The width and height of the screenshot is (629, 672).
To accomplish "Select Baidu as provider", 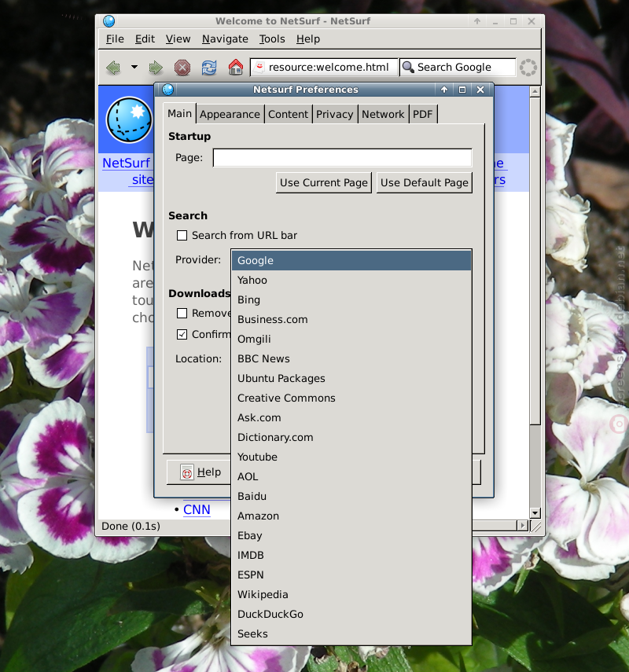I will [351, 496].
